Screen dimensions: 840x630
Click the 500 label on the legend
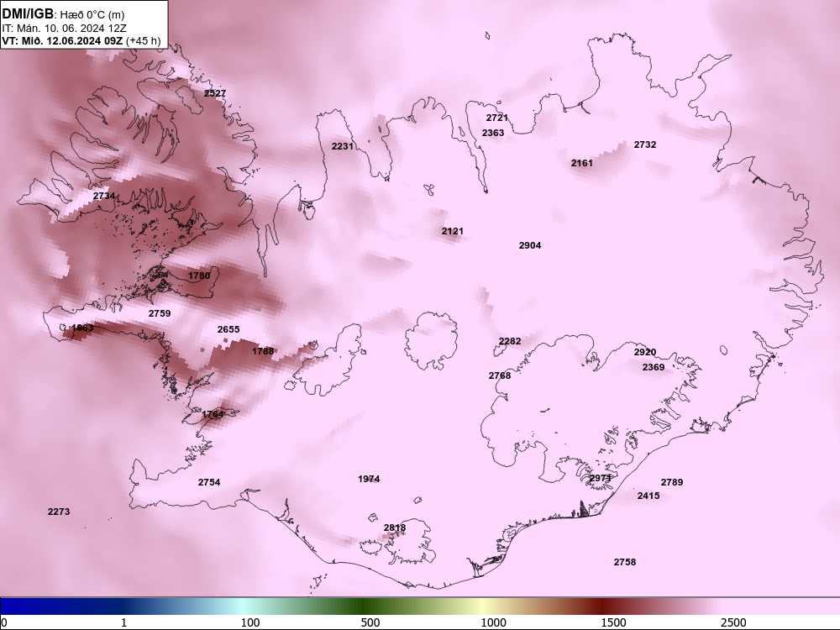point(370,622)
